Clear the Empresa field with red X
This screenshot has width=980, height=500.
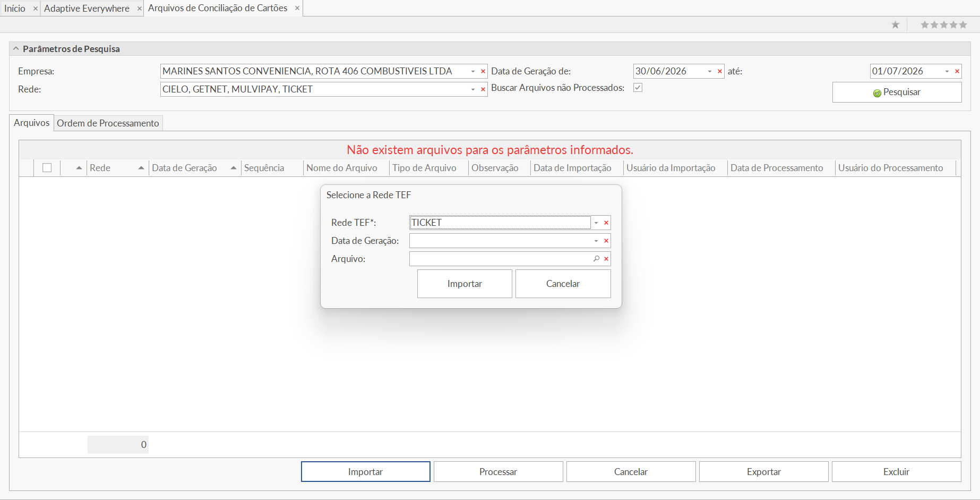coord(483,71)
